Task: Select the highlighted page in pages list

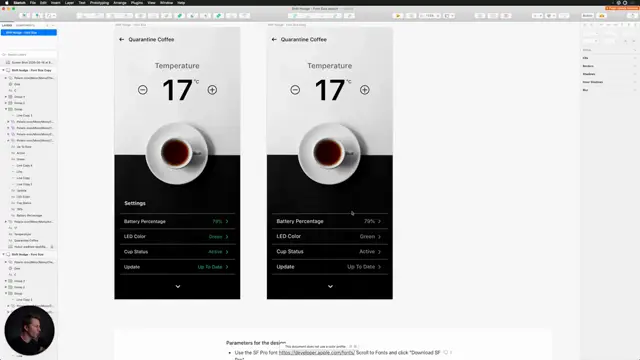Action: 29,33
